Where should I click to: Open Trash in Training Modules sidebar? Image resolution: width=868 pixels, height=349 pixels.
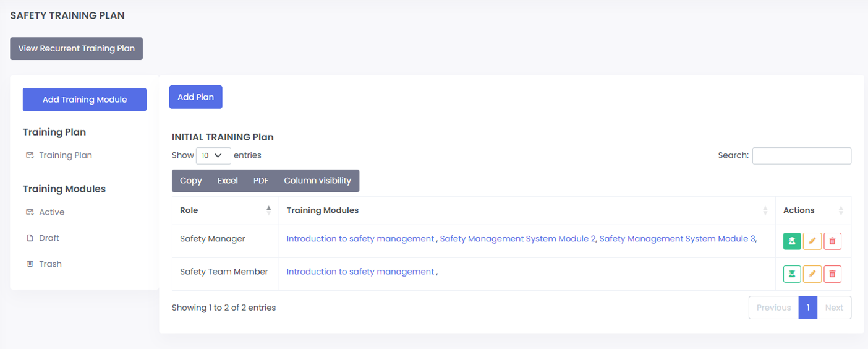(50, 264)
